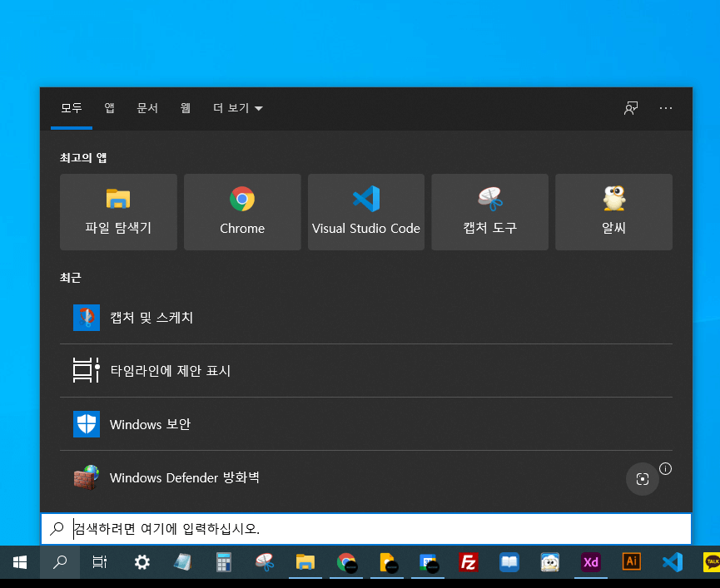The width and height of the screenshot is (720, 588).
Task: Open File Explorer on the taskbar
Action: pos(305,562)
